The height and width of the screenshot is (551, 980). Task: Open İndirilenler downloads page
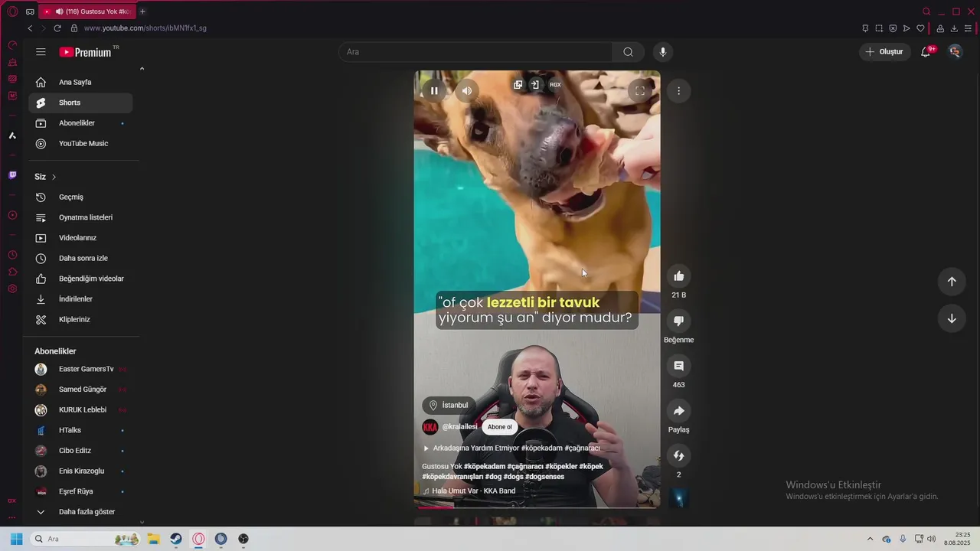click(x=80, y=299)
